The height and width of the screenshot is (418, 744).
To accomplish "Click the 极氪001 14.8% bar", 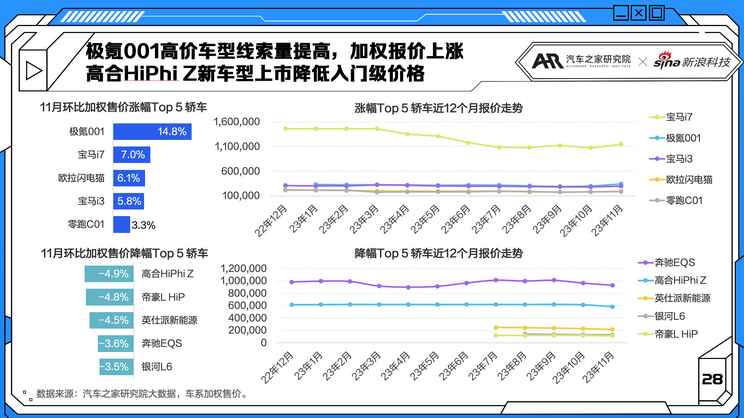I will 152,131.
